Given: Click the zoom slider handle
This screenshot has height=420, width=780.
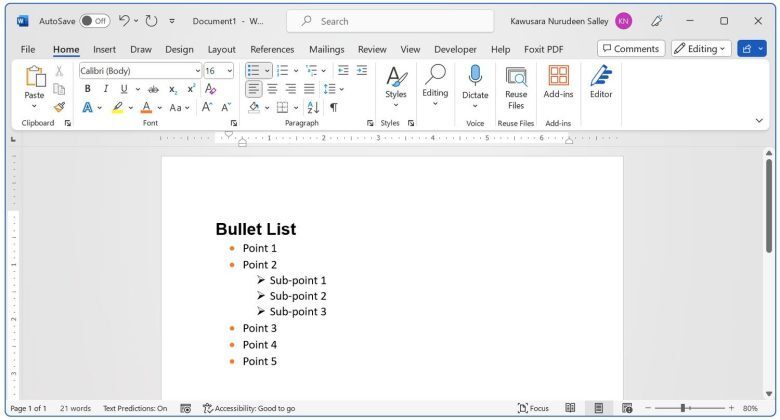Looking at the screenshot, I should click(x=683, y=408).
